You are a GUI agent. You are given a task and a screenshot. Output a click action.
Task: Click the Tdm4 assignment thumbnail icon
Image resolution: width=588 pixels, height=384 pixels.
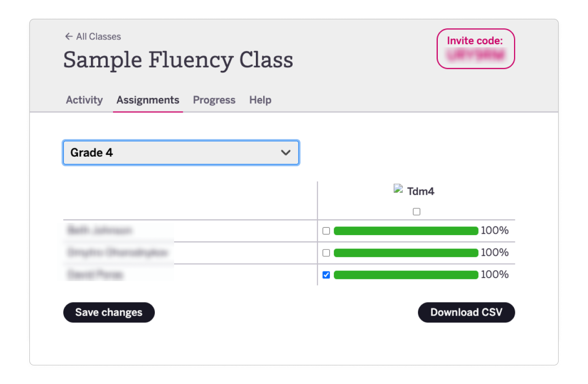[398, 189]
